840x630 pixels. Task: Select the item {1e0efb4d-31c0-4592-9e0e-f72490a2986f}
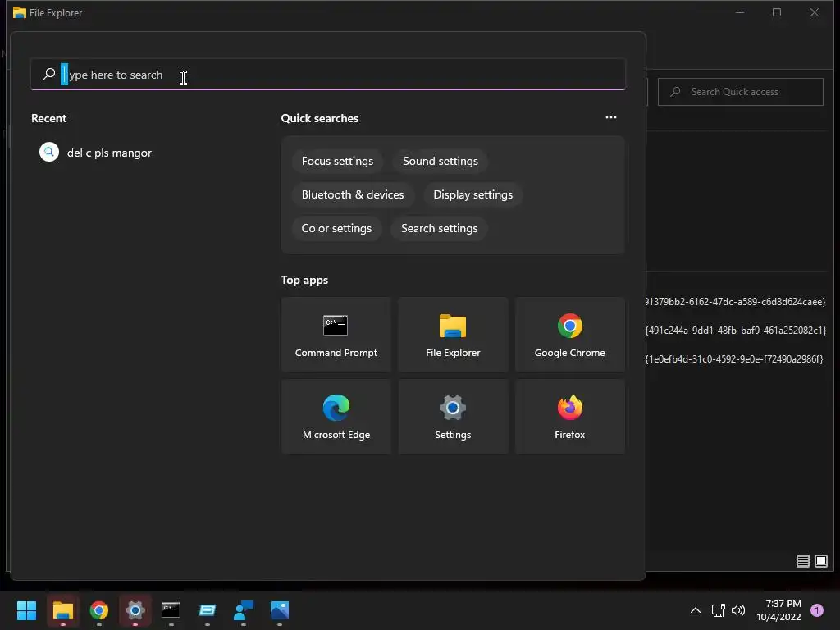point(734,359)
